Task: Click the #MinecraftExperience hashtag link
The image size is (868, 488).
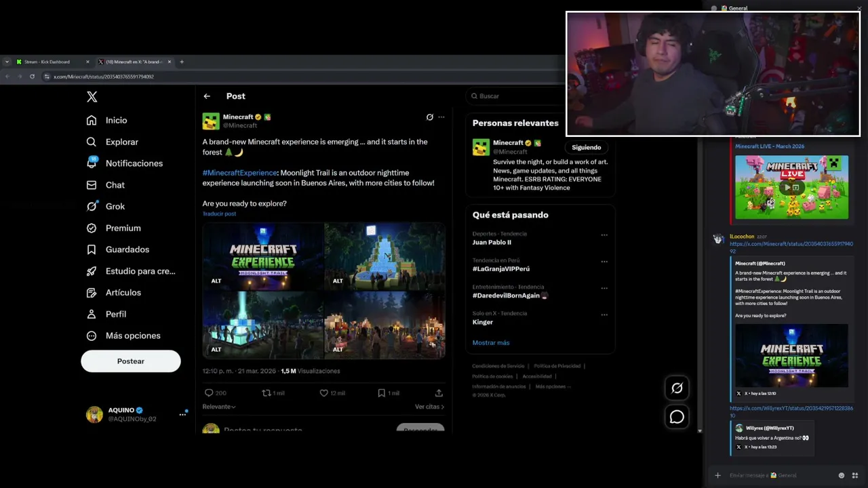Action: [x=239, y=173]
